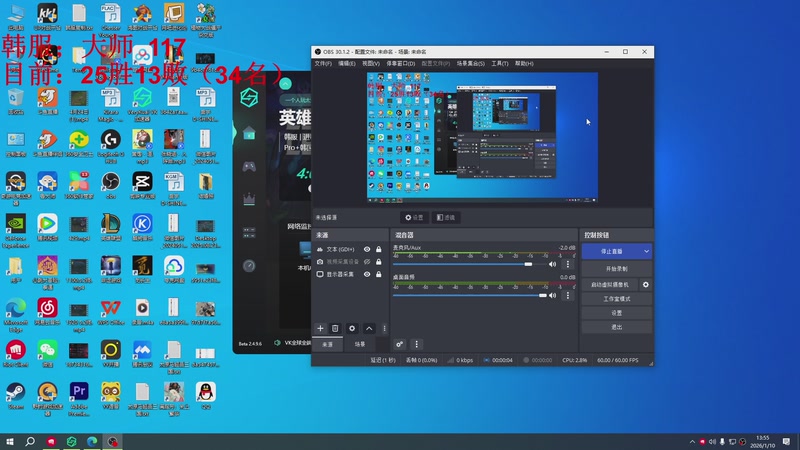Show the 视频采集设备 source
Viewport: 800px width, 450px height.
(367, 262)
